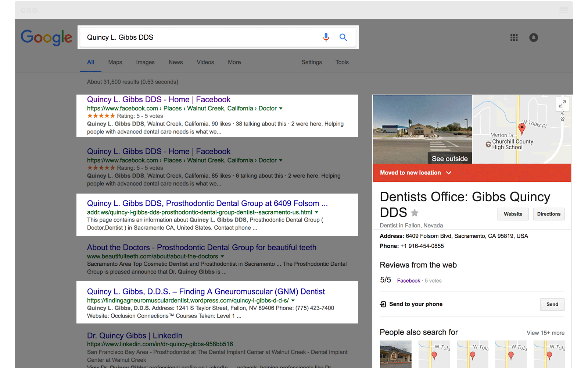Click the Facebook reviews link in the panel
The height and width of the screenshot is (368, 588).
(408, 281)
